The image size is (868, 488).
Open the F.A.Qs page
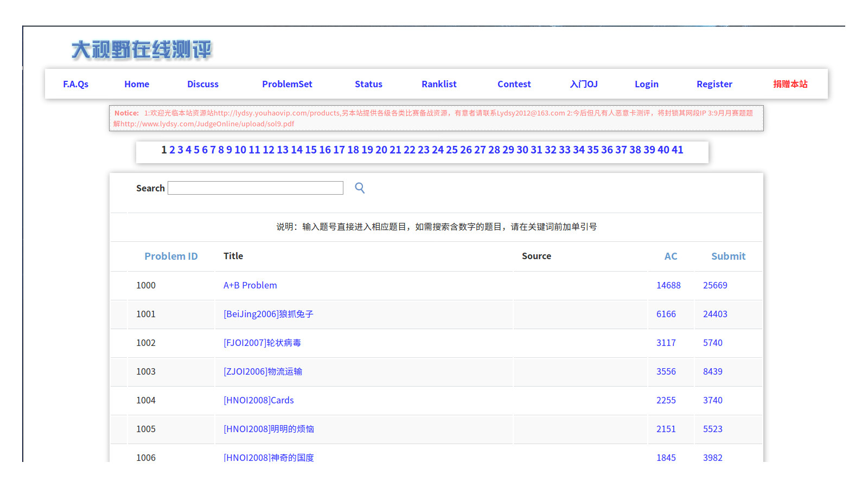pyautogui.click(x=75, y=84)
